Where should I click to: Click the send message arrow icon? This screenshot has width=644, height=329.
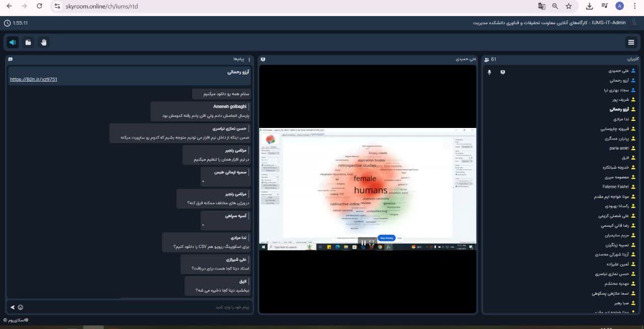tap(13, 307)
